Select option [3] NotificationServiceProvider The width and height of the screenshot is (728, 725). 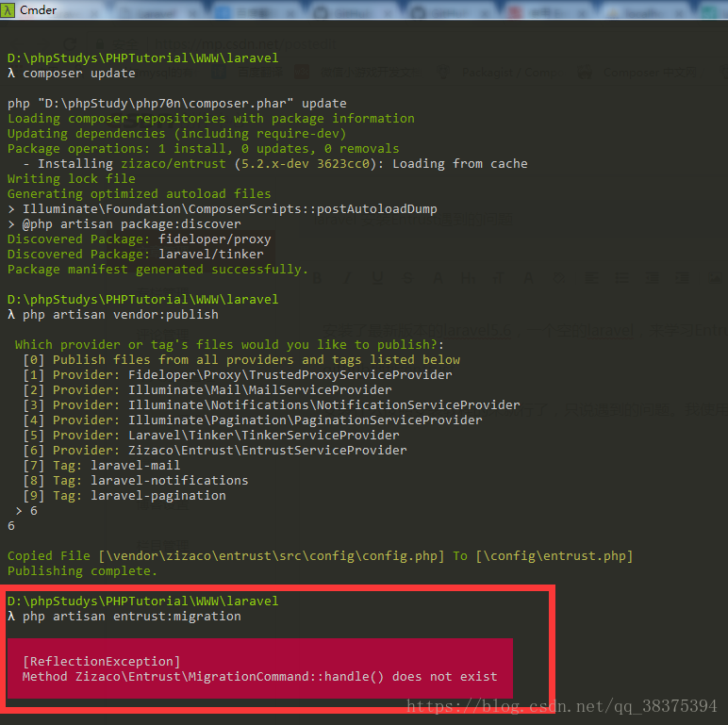pyautogui.click(x=272, y=405)
